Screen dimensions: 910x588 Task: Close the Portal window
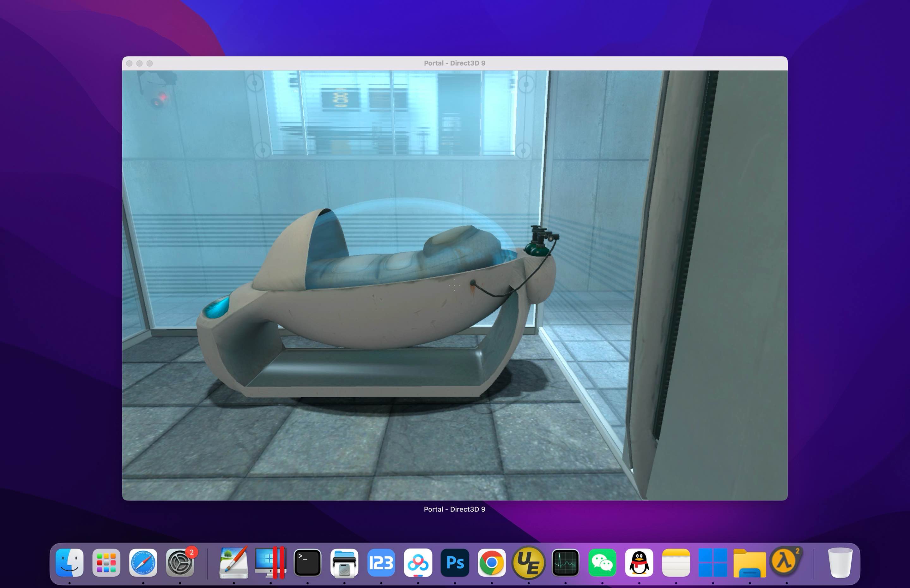click(x=130, y=63)
